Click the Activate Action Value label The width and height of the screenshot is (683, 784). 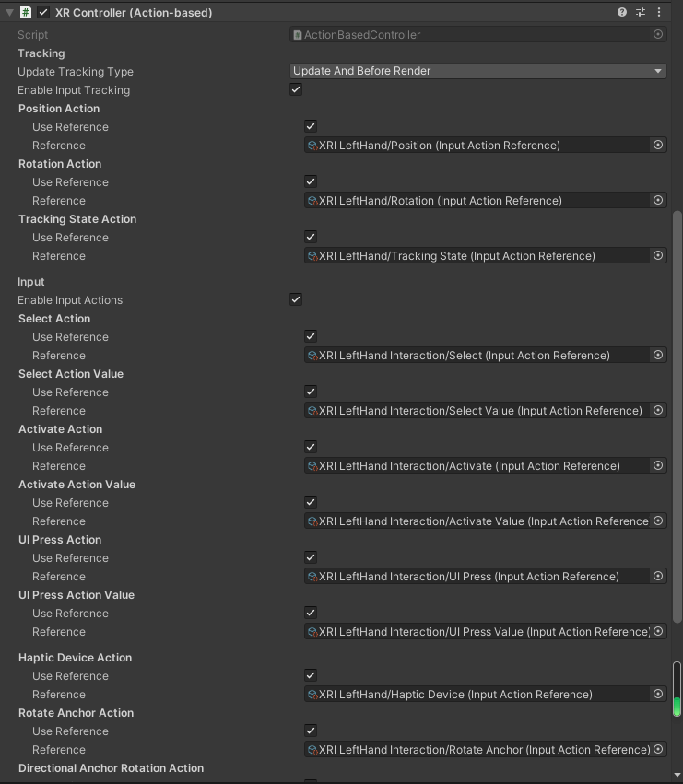pyautogui.click(x=77, y=484)
